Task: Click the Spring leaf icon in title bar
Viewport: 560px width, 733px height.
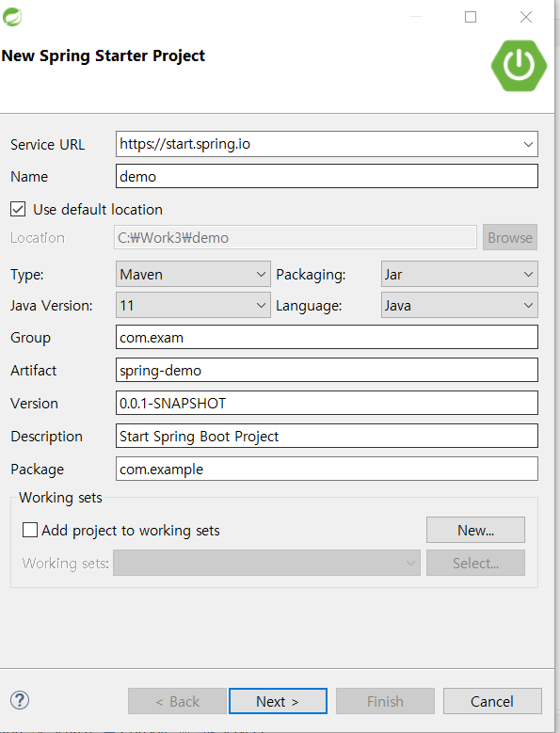Action: [12, 17]
